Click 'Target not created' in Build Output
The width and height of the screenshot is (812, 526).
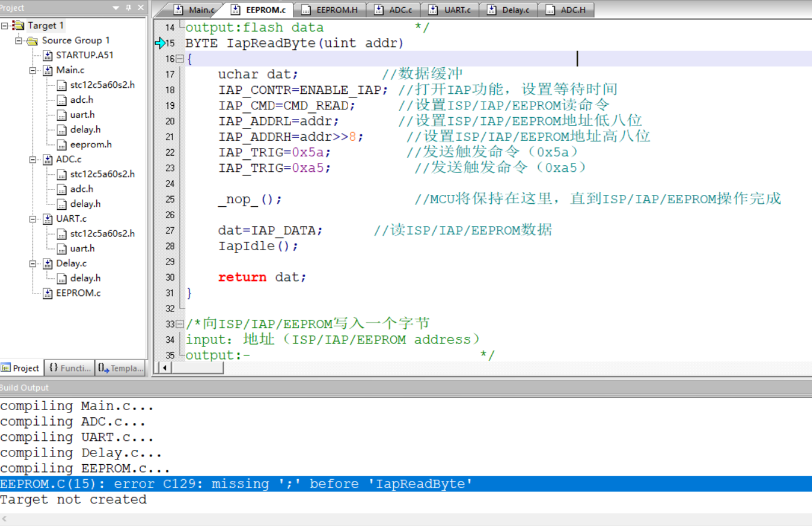pyautogui.click(x=73, y=499)
